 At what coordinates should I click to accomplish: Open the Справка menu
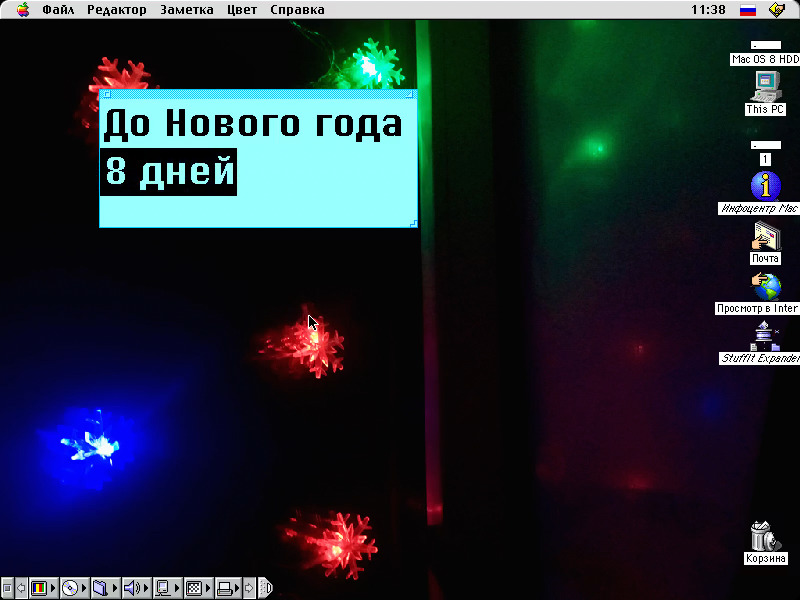297,9
